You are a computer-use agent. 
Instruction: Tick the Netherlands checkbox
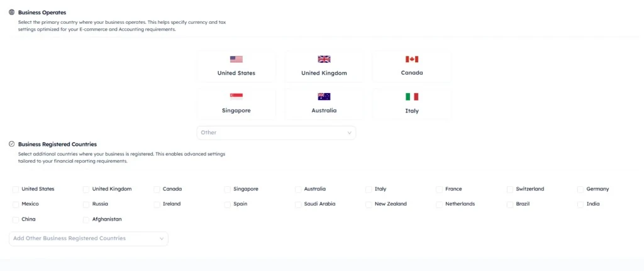[x=439, y=204]
